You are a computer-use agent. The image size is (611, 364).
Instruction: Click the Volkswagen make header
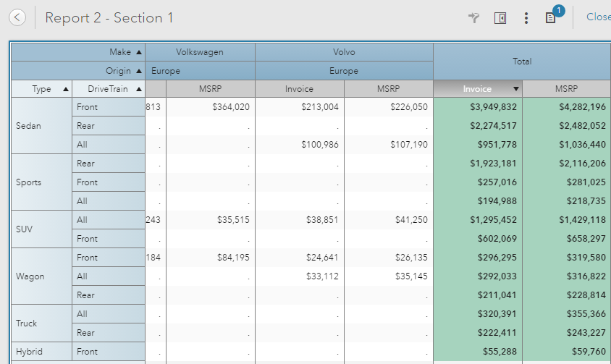point(200,52)
